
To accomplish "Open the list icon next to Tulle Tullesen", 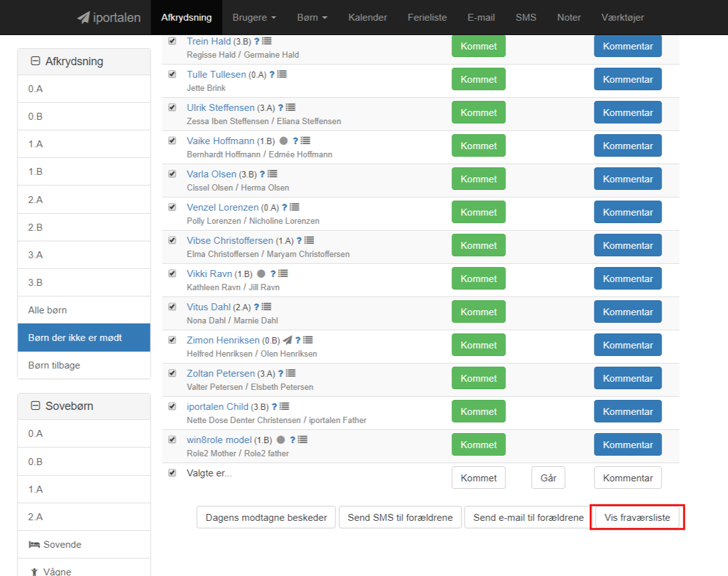I will pos(282,74).
